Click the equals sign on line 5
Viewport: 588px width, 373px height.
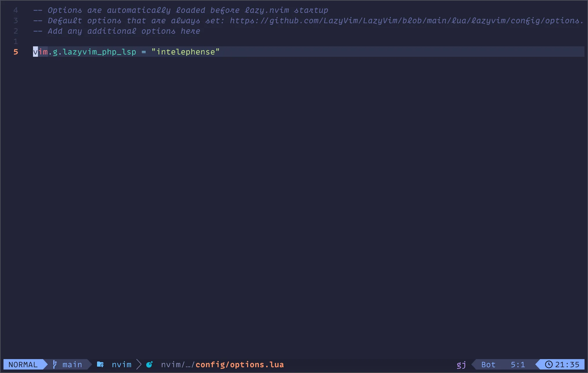pyautogui.click(x=144, y=52)
